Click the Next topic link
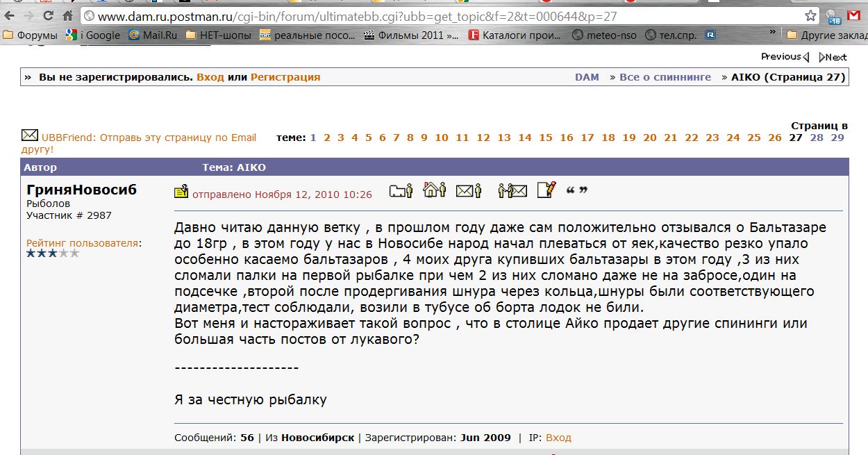 click(833, 57)
